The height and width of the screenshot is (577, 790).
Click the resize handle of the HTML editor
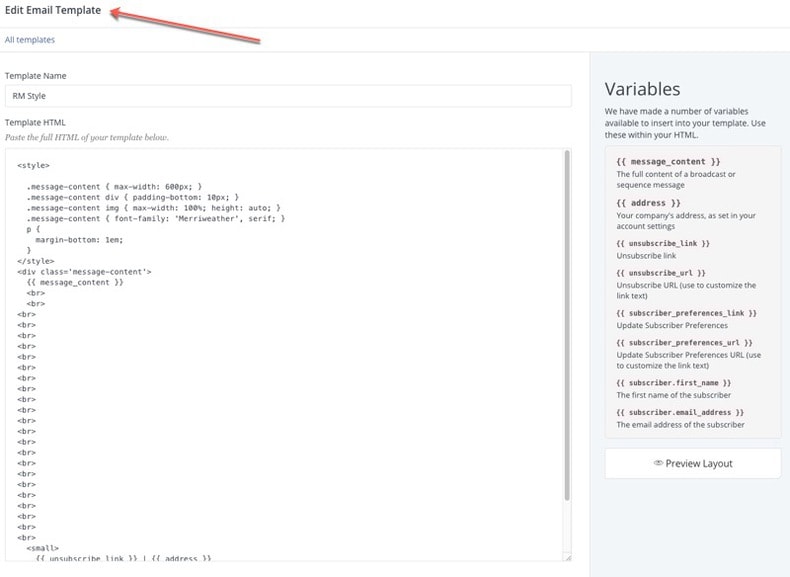[567, 556]
